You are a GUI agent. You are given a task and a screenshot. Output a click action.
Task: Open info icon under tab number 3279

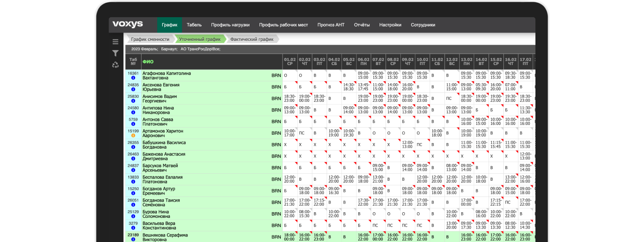(133, 228)
